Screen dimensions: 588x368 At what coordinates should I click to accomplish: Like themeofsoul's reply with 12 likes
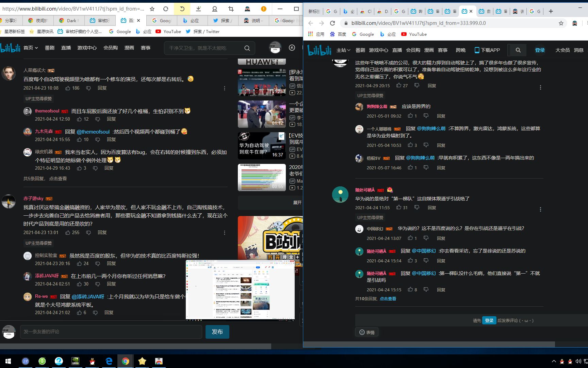pos(79,119)
